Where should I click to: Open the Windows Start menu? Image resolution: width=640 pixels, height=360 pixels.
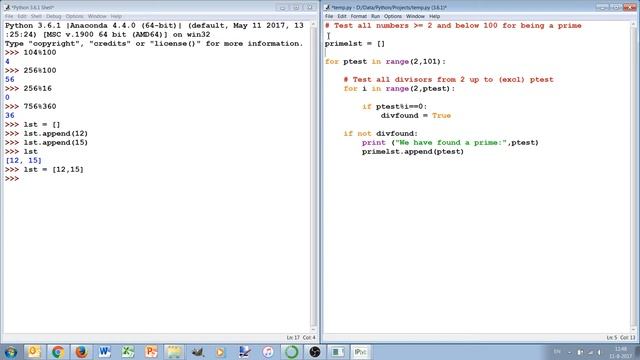[x=11, y=352]
